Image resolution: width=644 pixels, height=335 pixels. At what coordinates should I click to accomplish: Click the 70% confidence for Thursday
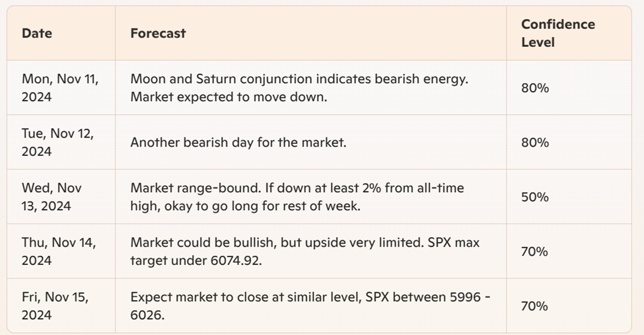(535, 252)
